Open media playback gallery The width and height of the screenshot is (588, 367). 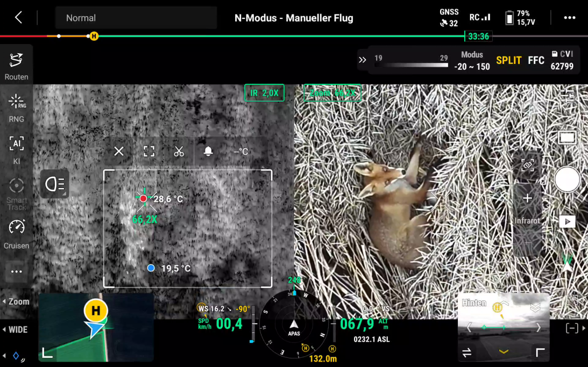pyautogui.click(x=567, y=221)
